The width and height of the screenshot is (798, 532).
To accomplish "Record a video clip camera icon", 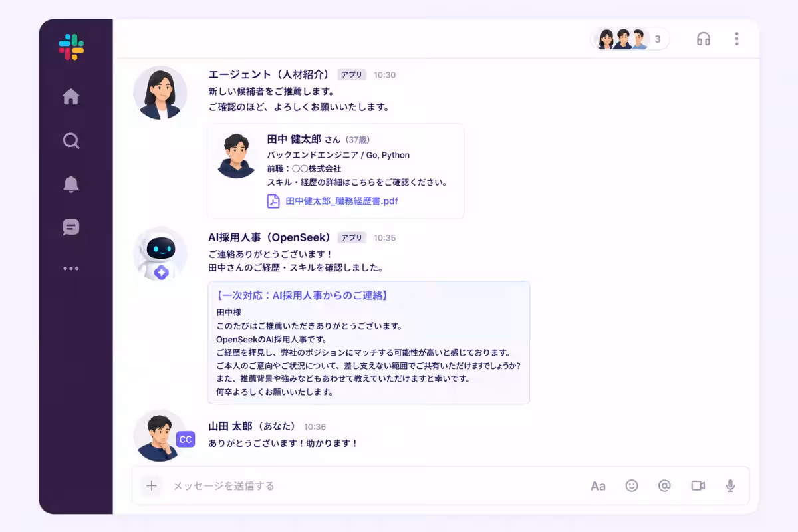I will 698,486.
